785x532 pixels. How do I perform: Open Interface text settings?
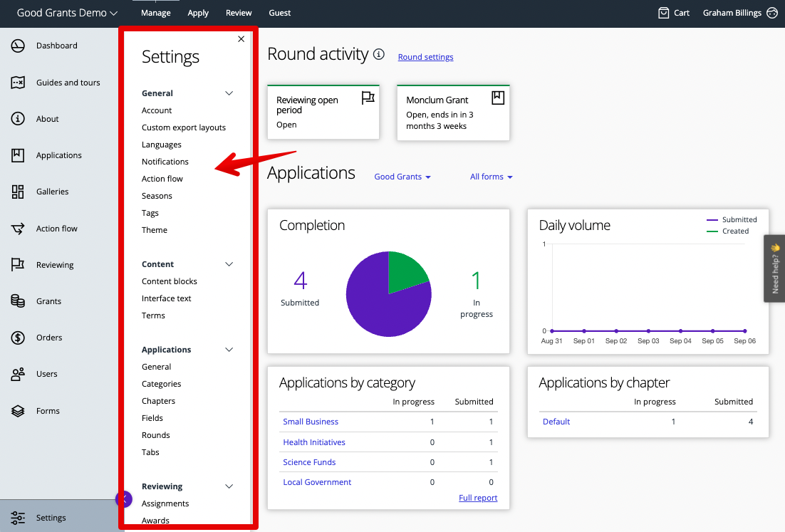pyautogui.click(x=166, y=298)
